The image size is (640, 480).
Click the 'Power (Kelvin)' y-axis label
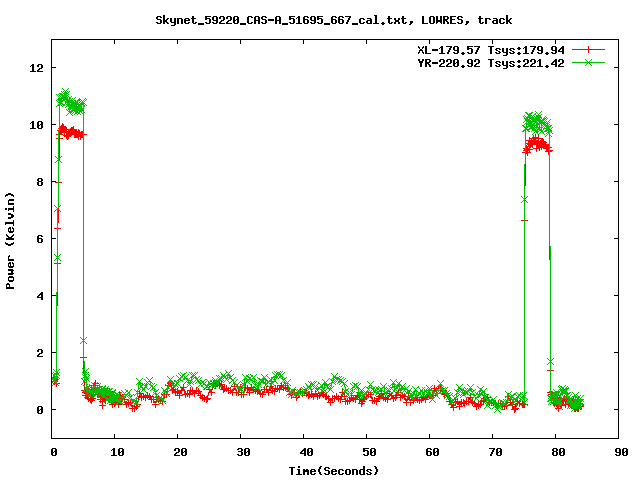pos(10,241)
